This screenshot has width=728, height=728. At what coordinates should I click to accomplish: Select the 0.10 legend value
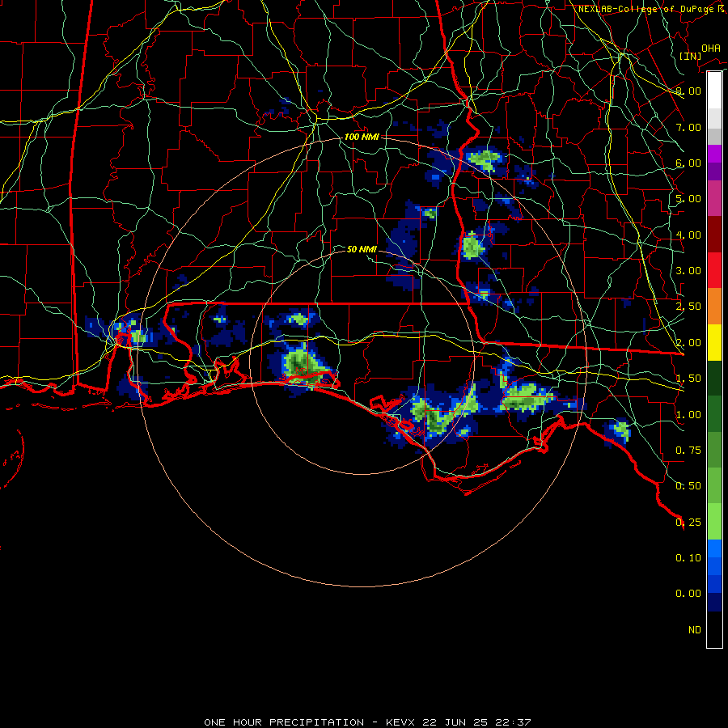coord(688,558)
